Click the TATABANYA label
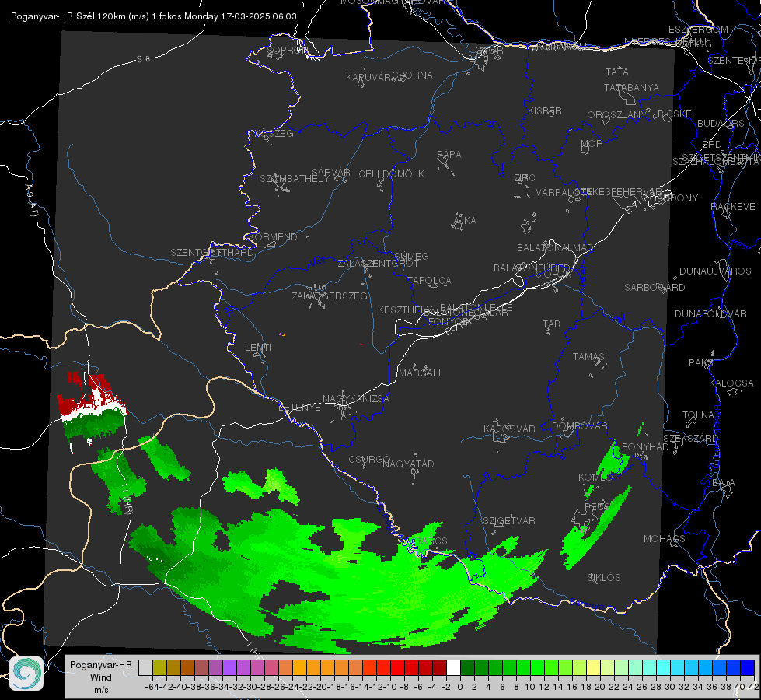761x700 pixels. click(631, 88)
